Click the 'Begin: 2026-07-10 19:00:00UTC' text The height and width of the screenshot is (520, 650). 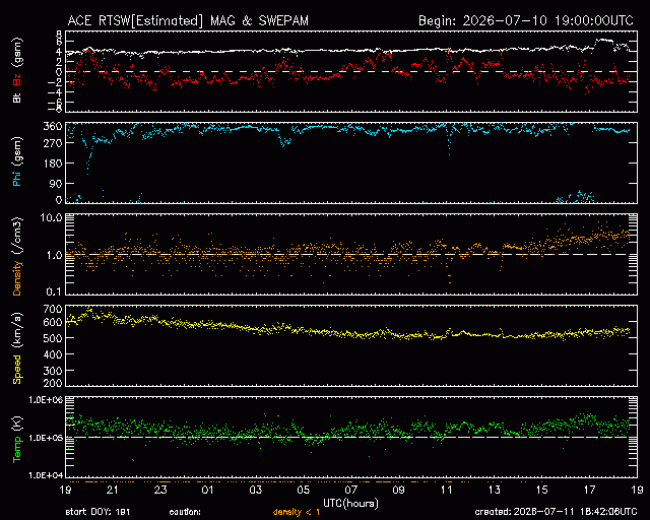526,21
